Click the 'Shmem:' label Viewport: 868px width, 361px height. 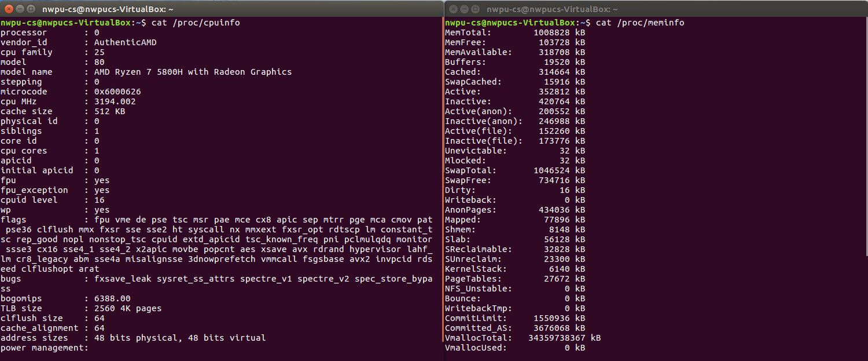pos(460,229)
